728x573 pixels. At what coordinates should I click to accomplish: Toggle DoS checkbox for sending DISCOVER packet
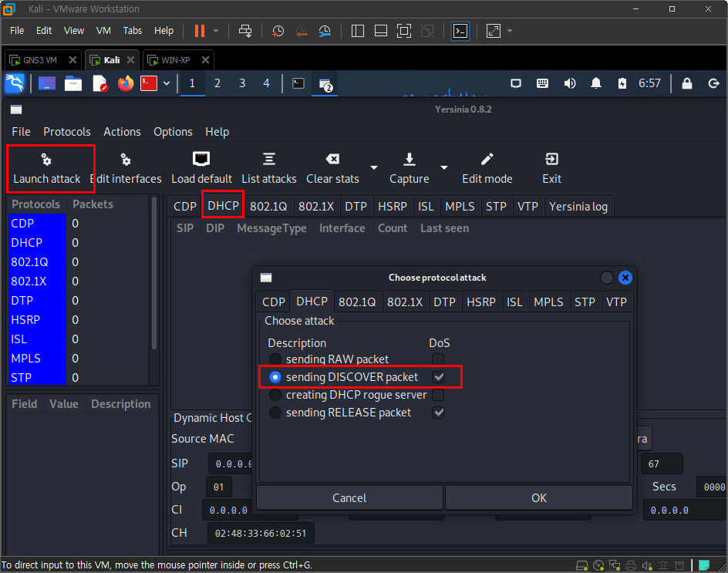click(438, 377)
